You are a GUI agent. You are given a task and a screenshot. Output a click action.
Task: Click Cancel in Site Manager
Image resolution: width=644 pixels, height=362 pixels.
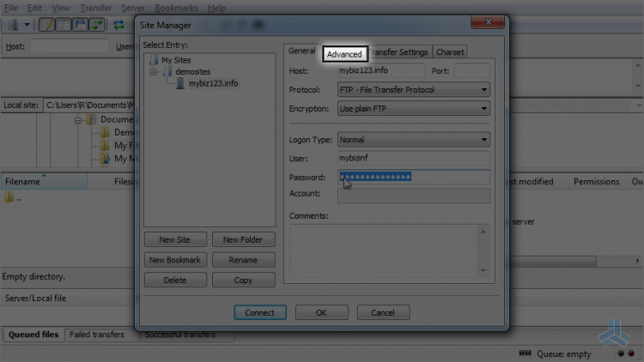383,312
